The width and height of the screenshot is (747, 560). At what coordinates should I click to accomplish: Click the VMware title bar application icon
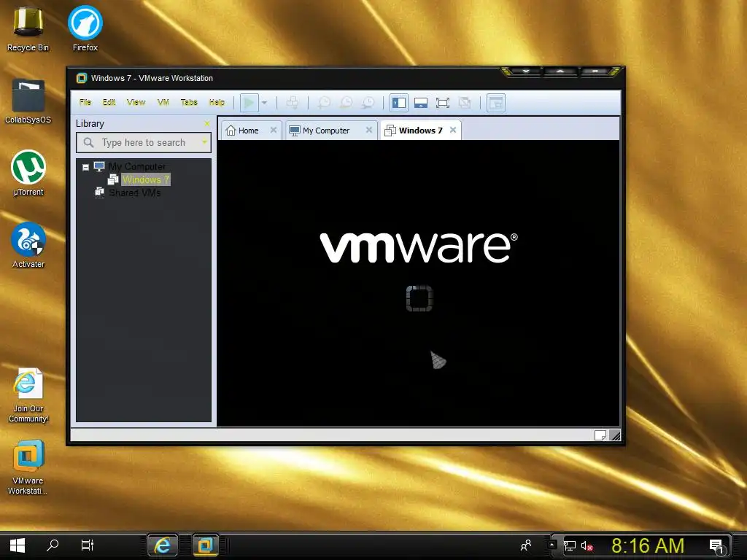point(82,78)
